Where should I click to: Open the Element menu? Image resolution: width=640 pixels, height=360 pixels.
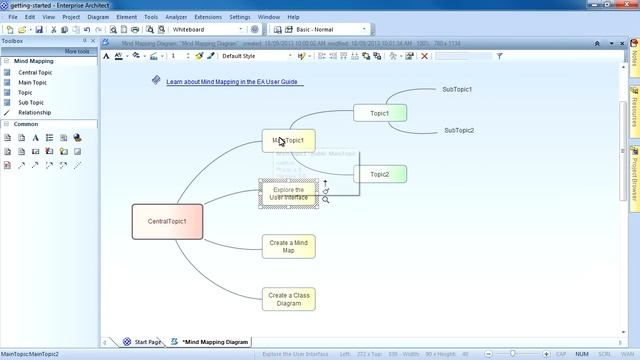127,17
